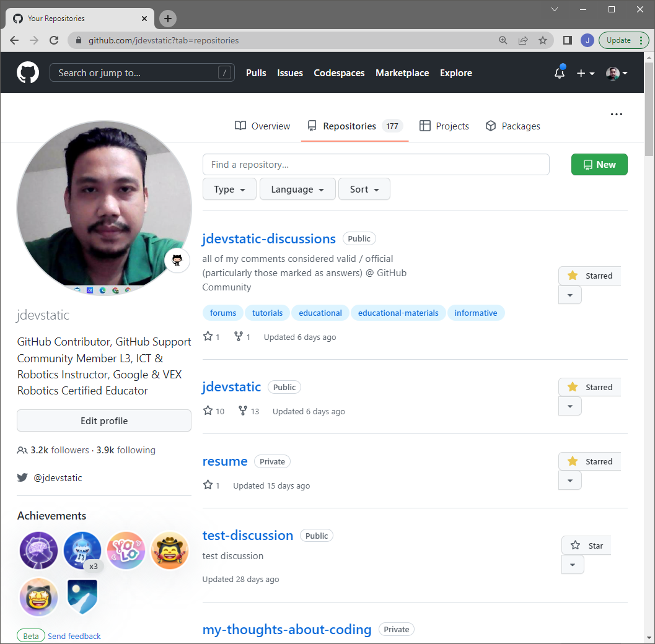
Task: Open the Type filter dropdown
Action: coord(229,189)
